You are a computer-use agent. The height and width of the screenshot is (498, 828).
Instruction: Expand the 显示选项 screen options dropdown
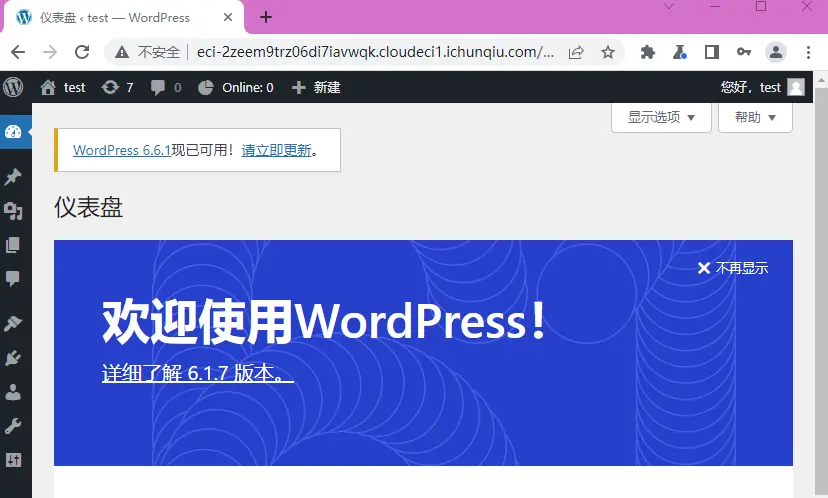[x=661, y=117]
